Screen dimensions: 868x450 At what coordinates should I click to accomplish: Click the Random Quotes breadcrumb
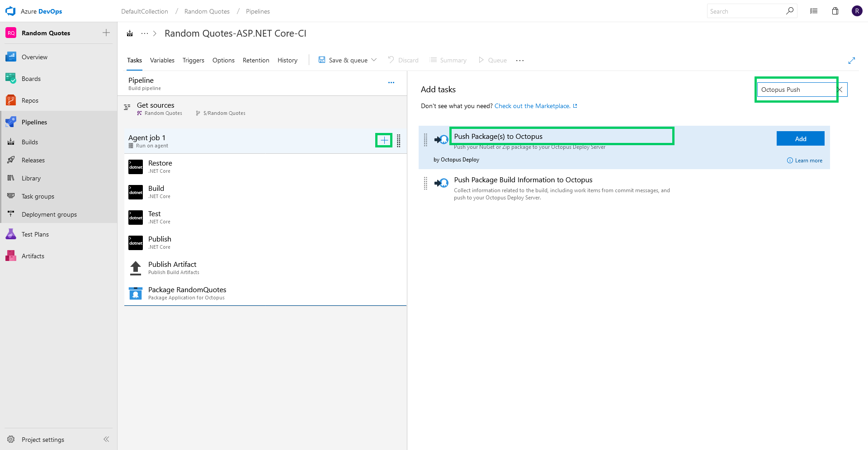pyautogui.click(x=207, y=11)
